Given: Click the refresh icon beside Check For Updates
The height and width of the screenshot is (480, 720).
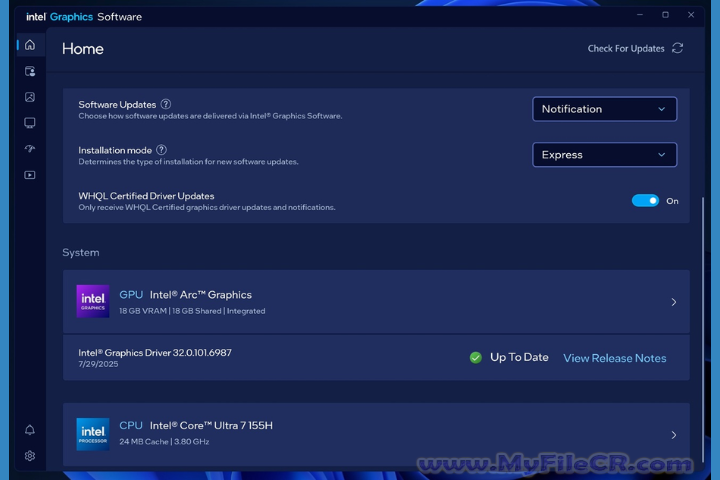Looking at the screenshot, I should click(678, 48).
